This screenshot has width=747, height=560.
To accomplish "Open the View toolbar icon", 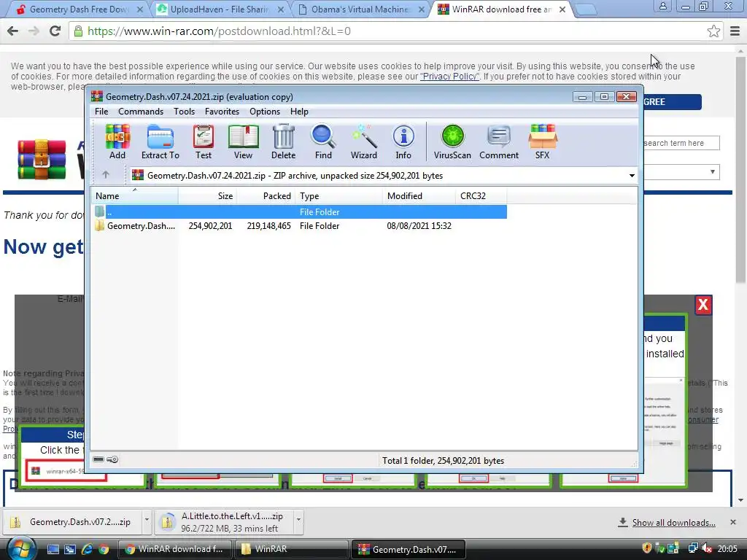I will [243, 141].
